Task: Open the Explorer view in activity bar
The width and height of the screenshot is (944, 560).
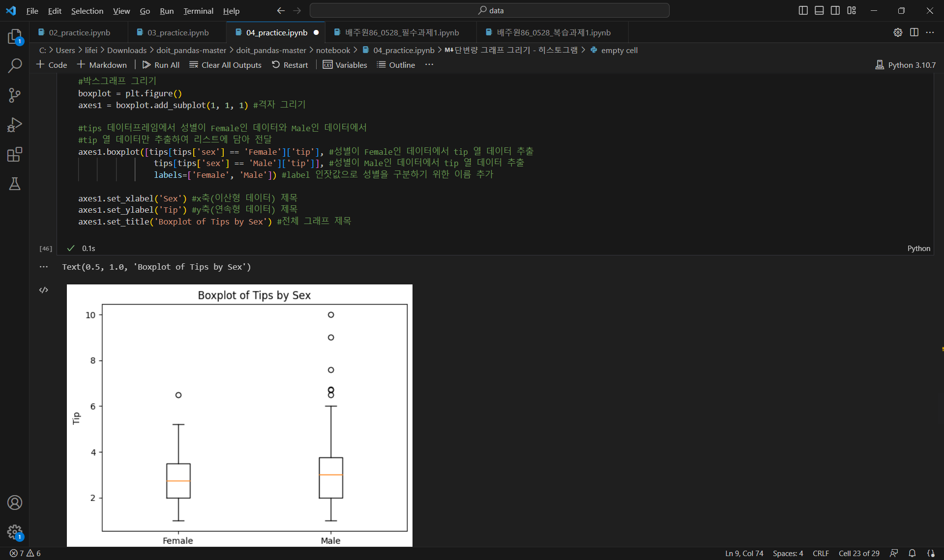Action: (x=15, y=36)
